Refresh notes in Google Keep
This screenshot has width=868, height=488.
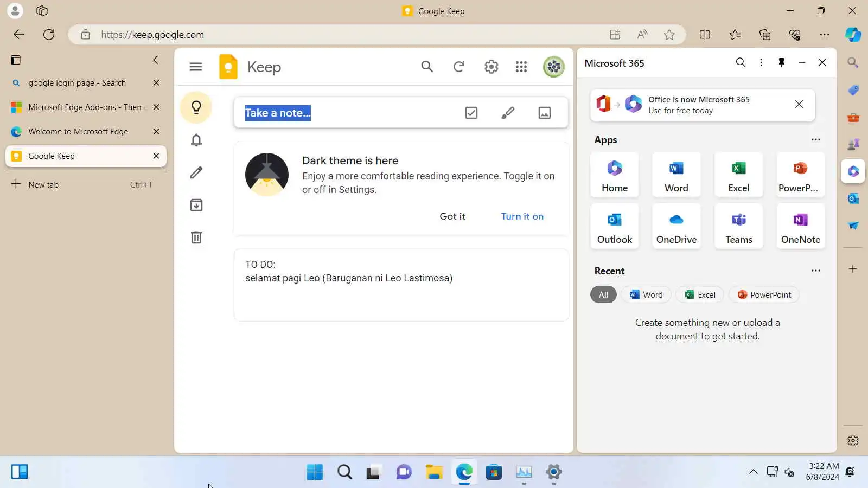[x=459, y=67]
